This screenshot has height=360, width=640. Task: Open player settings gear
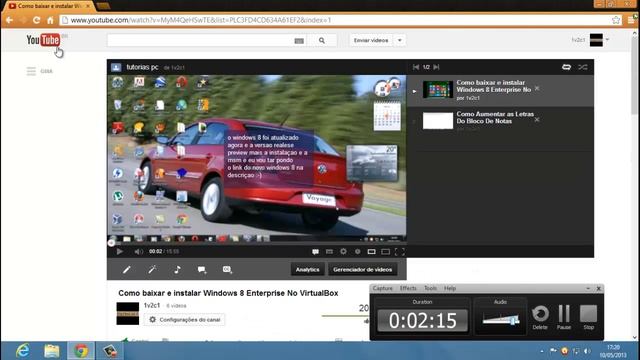343,251
